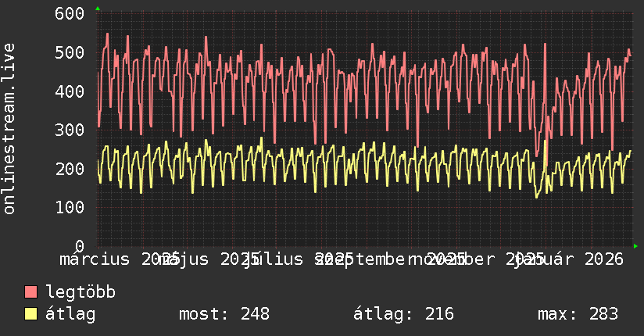
Task: Click the 'most: 248' value
Action: (224, 314)
